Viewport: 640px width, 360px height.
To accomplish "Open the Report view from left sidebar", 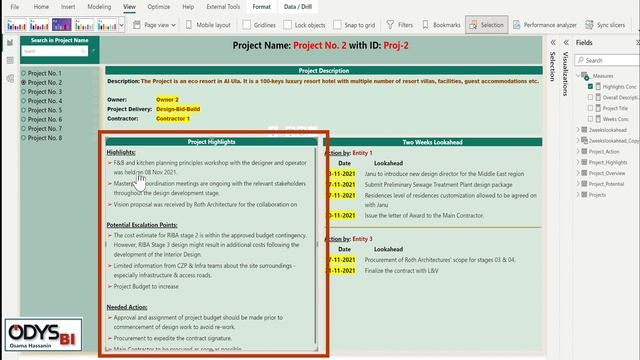I will click(x=10, y=42).
